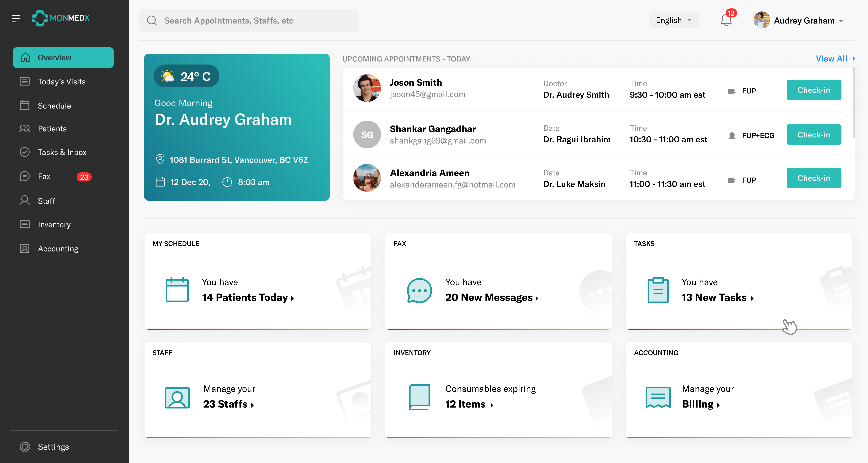Click video camera icon in Joson Smith row
The width and height of the screenshot is (868, 463).
tap(732, 91)
